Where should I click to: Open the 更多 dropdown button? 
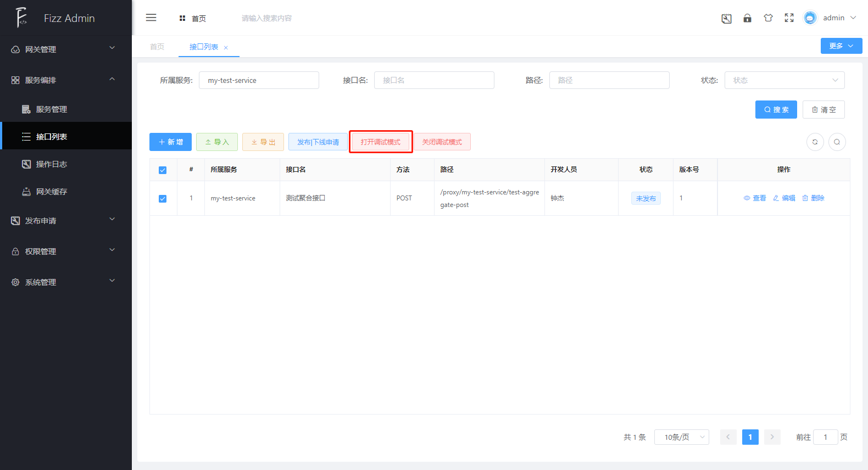tap(841, 46)
